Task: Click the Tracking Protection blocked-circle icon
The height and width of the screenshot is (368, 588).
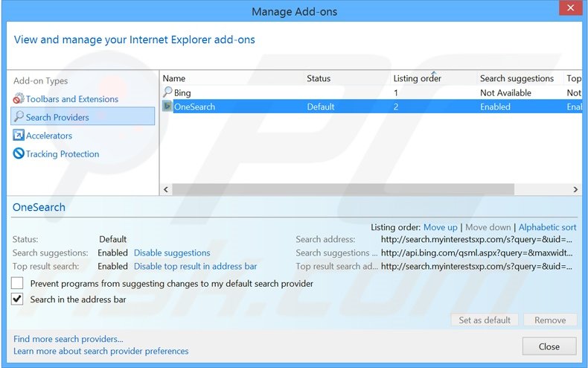Action: pos(19,153)
